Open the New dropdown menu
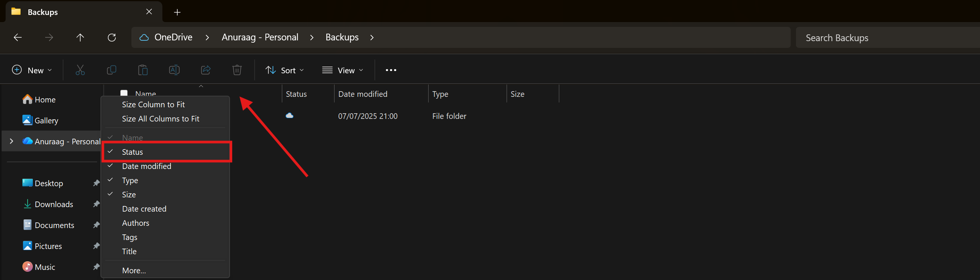Screen dimensions: 980x280 pos(32,70)
